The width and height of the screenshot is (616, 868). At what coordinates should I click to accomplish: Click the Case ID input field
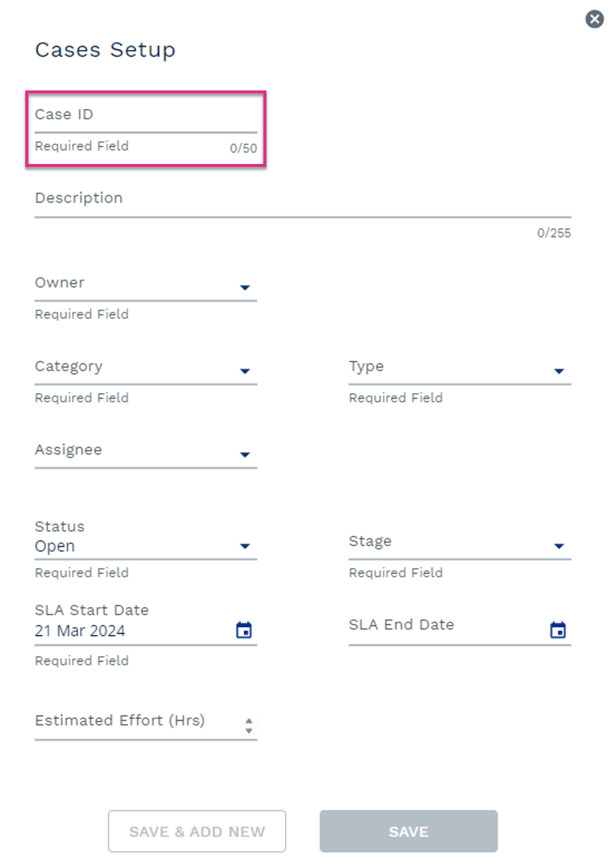coord(146,116)
